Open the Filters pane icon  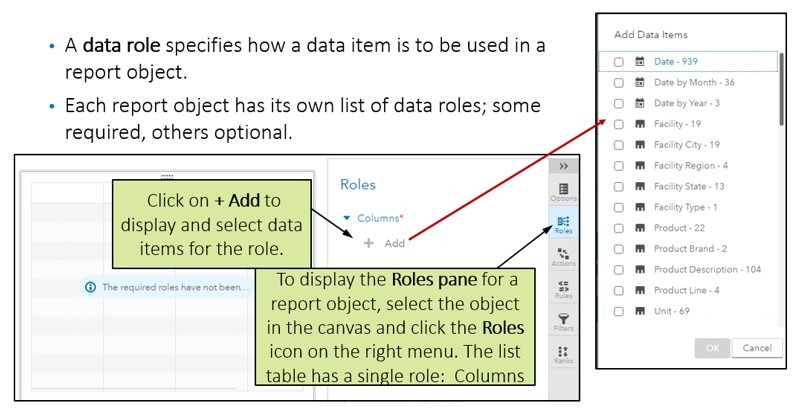coord(563,322)
